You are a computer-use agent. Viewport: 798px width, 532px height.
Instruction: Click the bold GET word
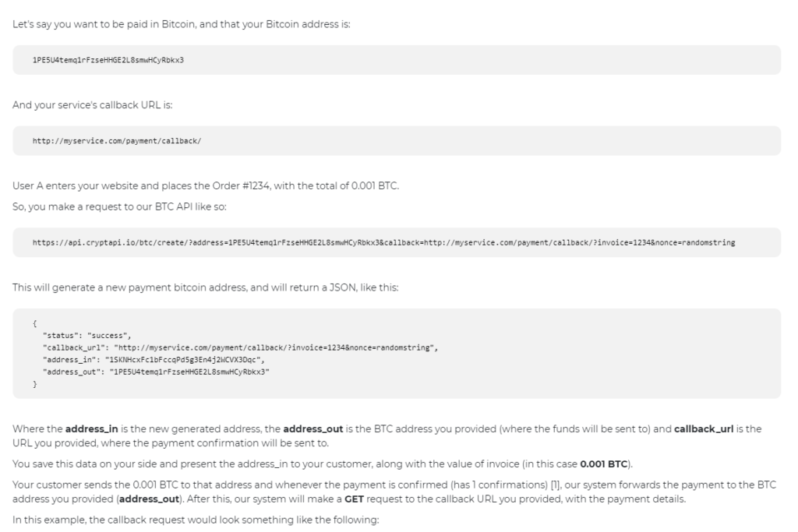click(x=354, y=499)
